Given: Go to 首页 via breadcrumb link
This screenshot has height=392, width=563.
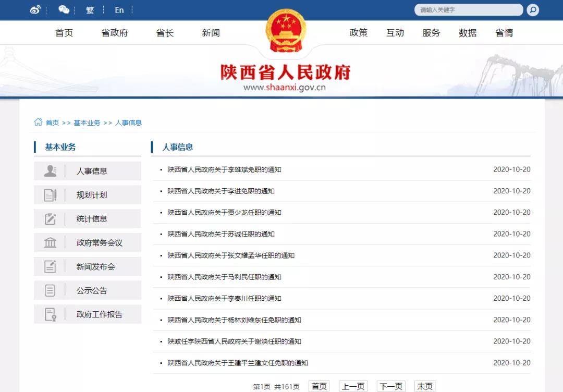Looking at the screenshot, I should 53,123.
